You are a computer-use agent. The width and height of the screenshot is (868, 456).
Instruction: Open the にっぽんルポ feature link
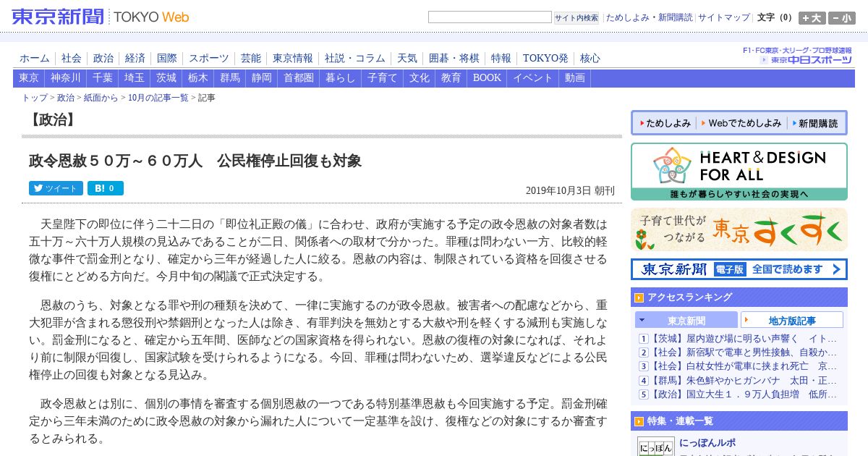coord(707,443)
